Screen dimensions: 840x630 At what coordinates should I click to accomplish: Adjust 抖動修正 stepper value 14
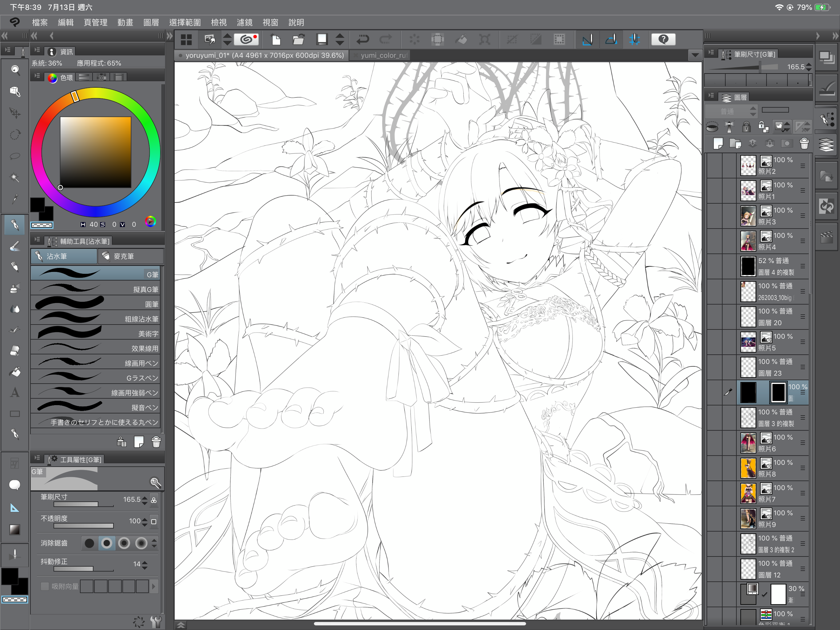(x=145, y=565)
